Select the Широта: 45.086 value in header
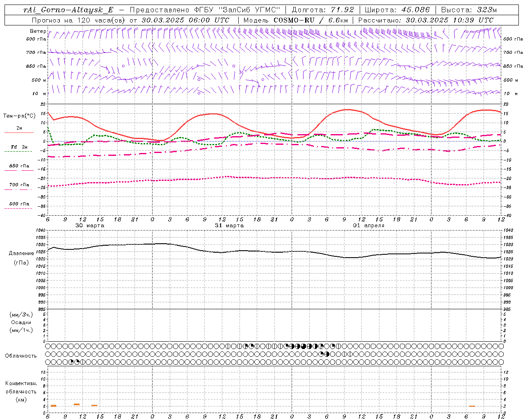Image resolution: width=525 pixels, height=420 pixels. point(397,10)
